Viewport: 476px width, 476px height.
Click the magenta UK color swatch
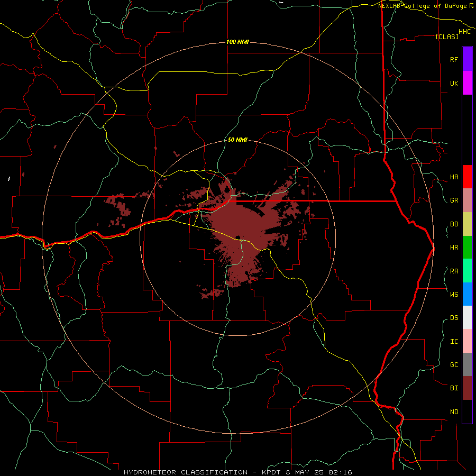tap(467, 83)
